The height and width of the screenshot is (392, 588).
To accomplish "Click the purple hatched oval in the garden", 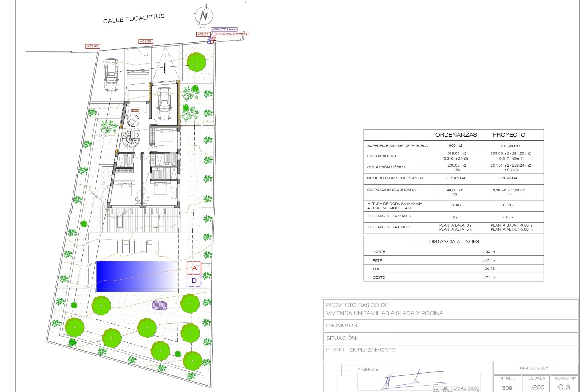I will [160, 305].
